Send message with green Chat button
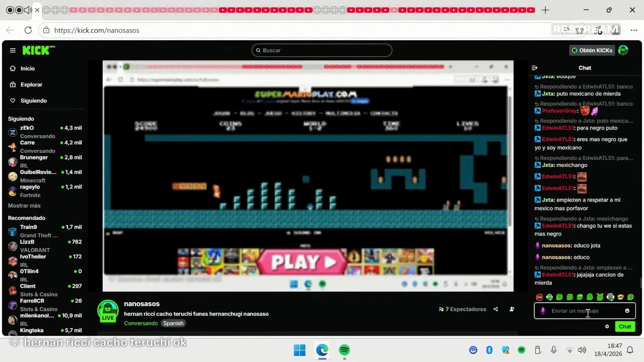This screenshot has width=644, height=362. pos(625,327)
